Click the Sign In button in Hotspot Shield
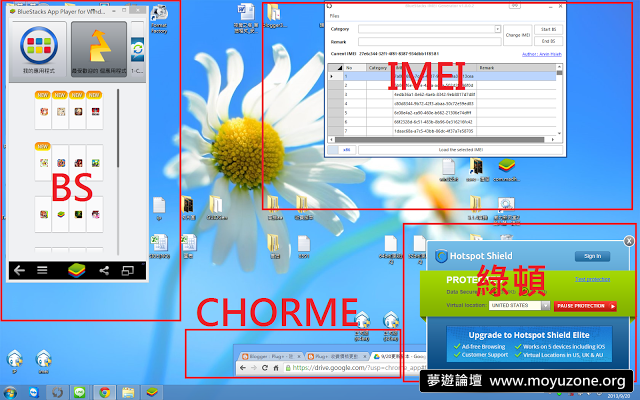Image resolution: width=640 pixels, height=400 pixels. 592,256
